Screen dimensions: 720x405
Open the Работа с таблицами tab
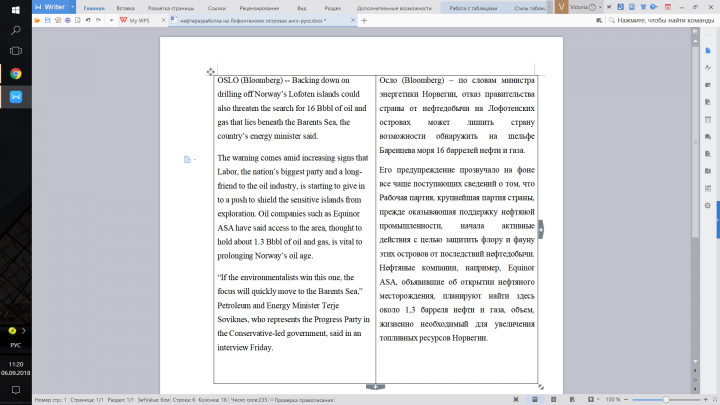(473, 8)
